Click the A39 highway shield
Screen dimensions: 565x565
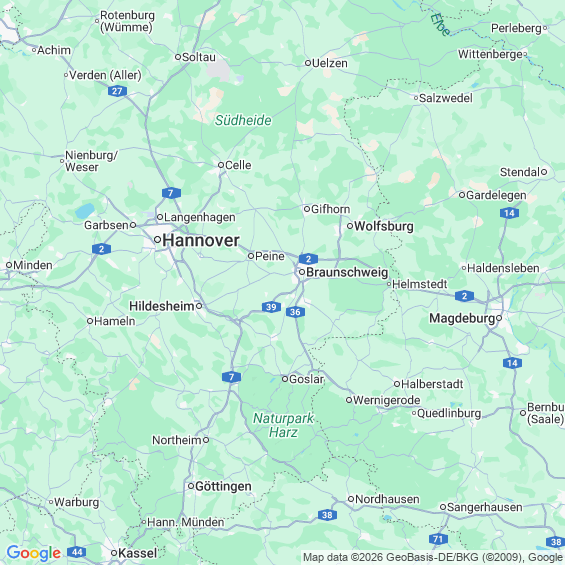(271, 307)
